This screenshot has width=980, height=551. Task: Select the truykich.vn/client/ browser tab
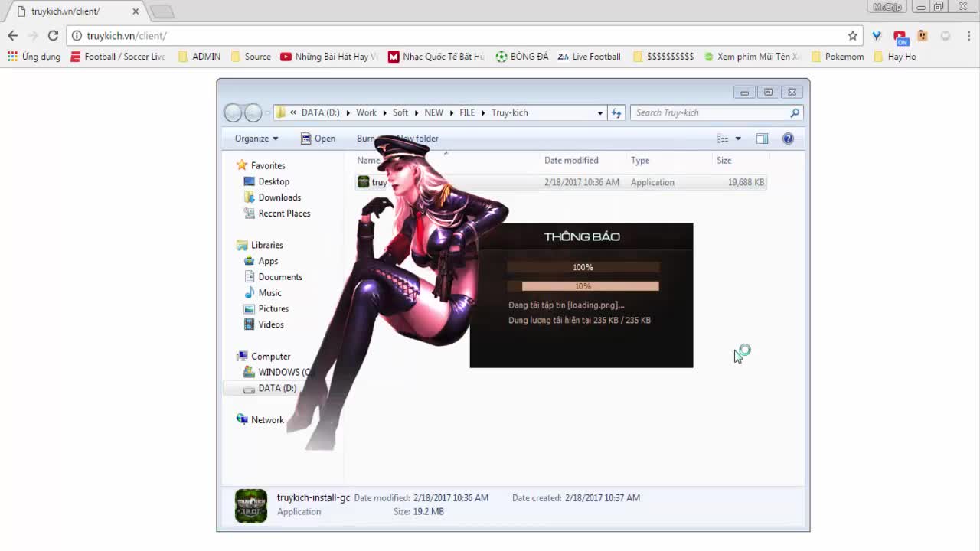click(75, 11)
